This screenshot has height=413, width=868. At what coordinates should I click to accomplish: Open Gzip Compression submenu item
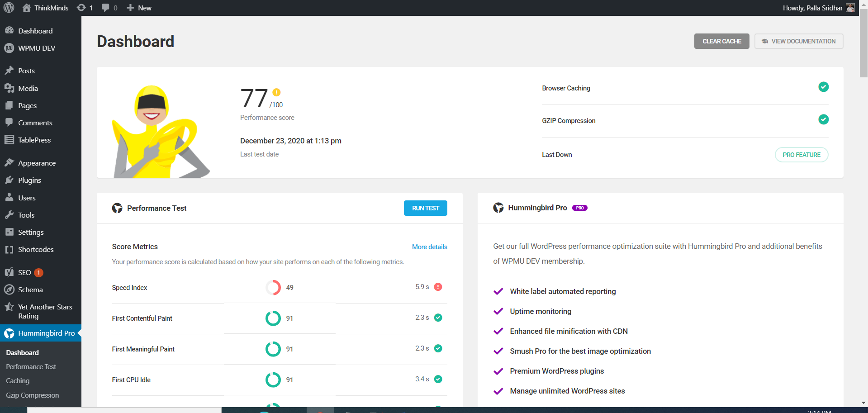[x=33, y=395]
